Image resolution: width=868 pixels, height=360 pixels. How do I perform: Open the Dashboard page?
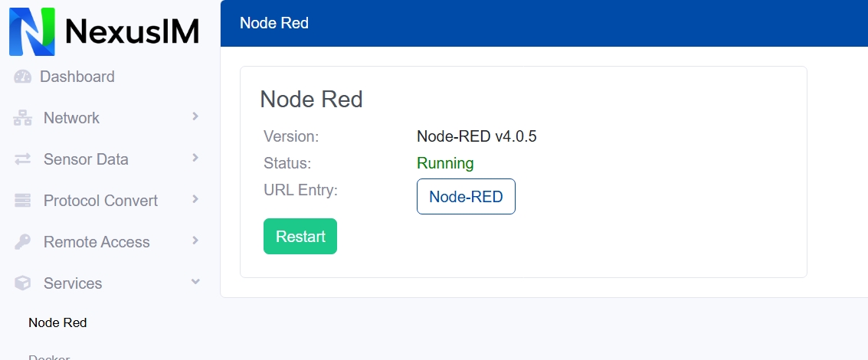click(x=77, y=77)
